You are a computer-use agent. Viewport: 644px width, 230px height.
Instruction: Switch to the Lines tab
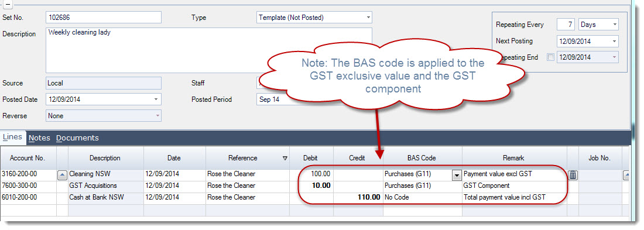click(x=12, y=137)
